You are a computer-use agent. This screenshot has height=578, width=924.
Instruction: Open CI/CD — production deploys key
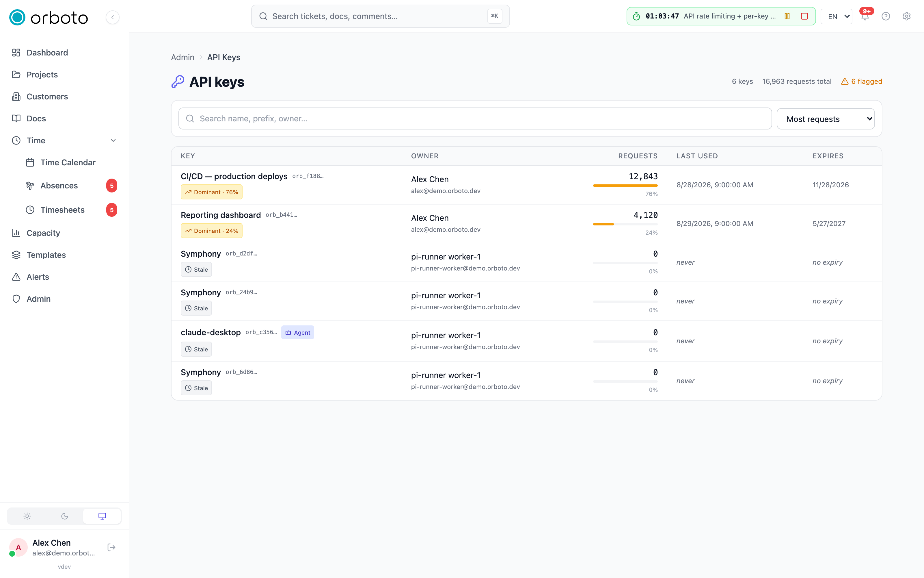point(234,176)
